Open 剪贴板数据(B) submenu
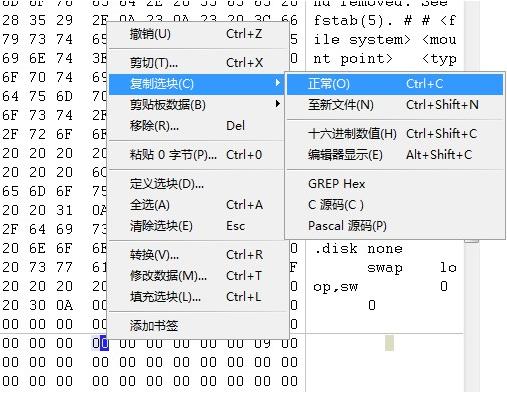This screenshot has width=507, height=394. coord(198,105)
